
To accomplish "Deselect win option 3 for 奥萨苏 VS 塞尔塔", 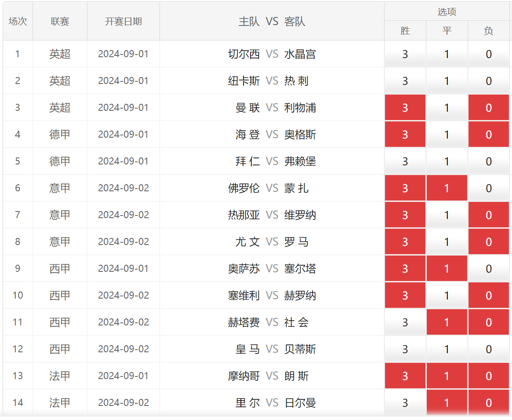I will pos(405,268).
